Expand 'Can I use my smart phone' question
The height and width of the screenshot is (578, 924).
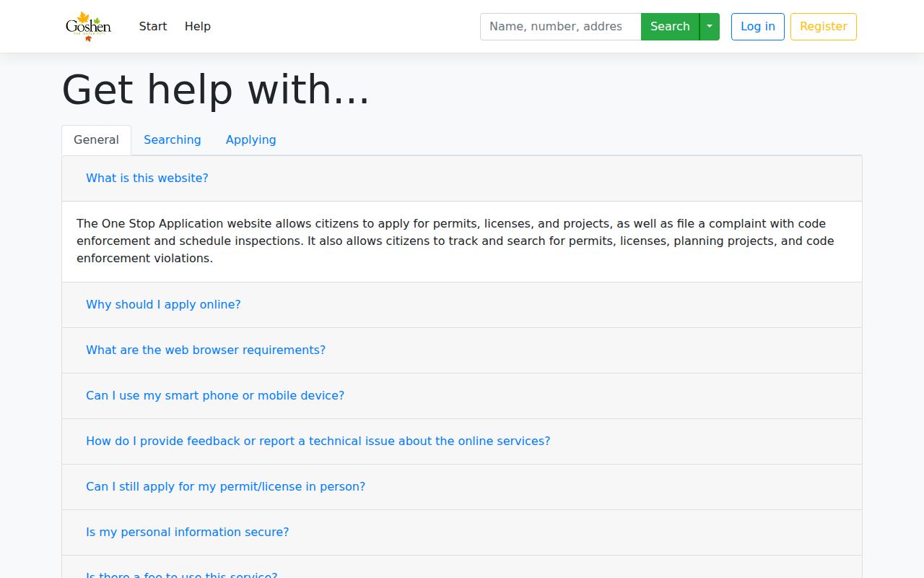pos(215,395)
